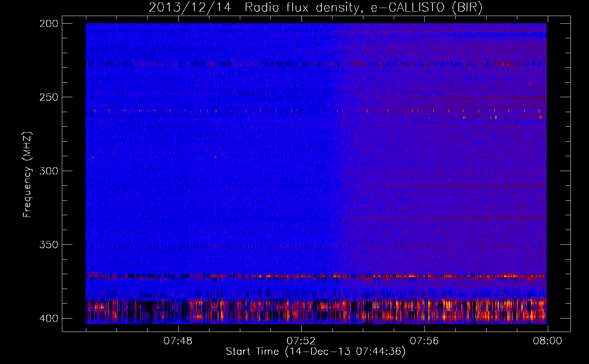Click the 'Start Time (14-Dec-13 07:44:36)' axis label

click(x=316, y=352)
